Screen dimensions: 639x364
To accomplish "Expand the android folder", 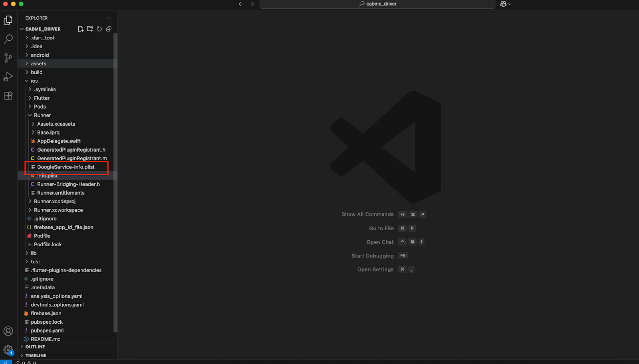I will coord(40,55).
